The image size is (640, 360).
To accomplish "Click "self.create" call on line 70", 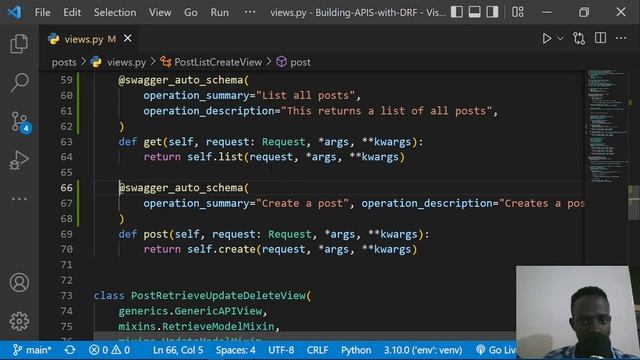I will [221, 249].
